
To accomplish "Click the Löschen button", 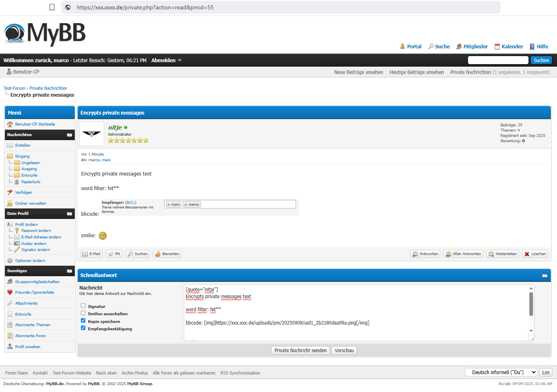I will click(x=535, y=254).
